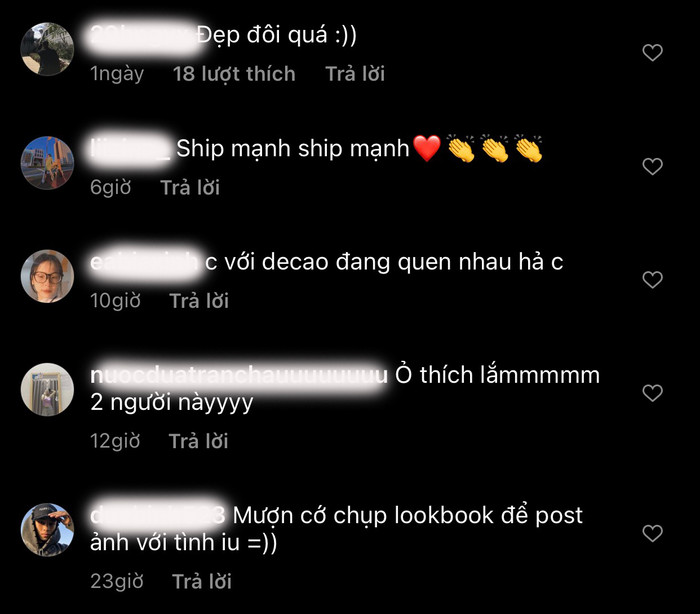Open username before 'Mượn cớ chụp lookbook'
Screen dimensions: 700x614
tap(157, 515)
